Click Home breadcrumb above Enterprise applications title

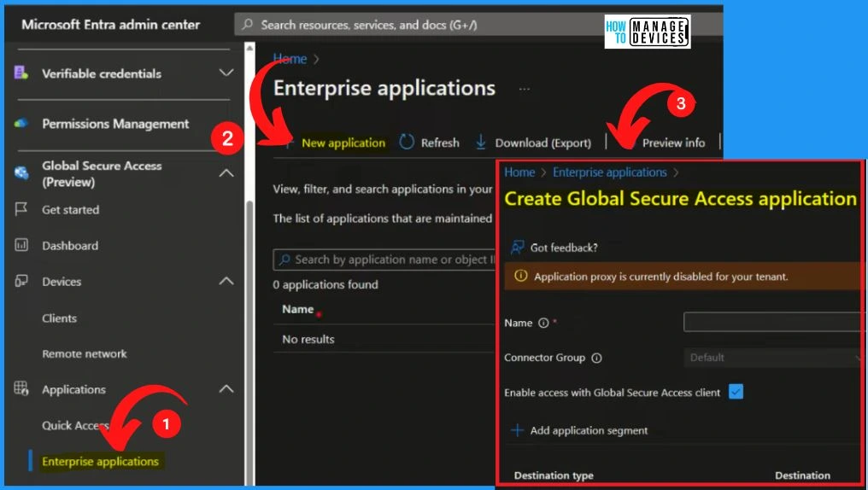tap(290, 59)
